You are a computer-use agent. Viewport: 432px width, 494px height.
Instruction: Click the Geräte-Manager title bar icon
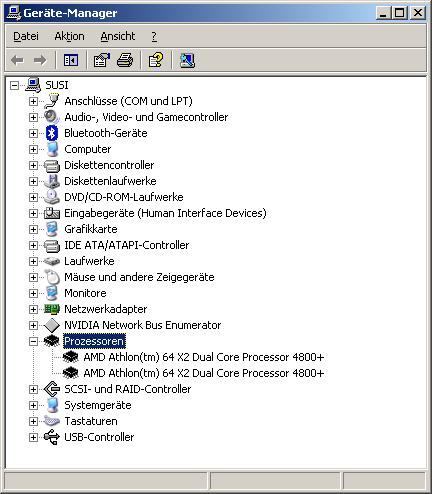pos(14,13)
